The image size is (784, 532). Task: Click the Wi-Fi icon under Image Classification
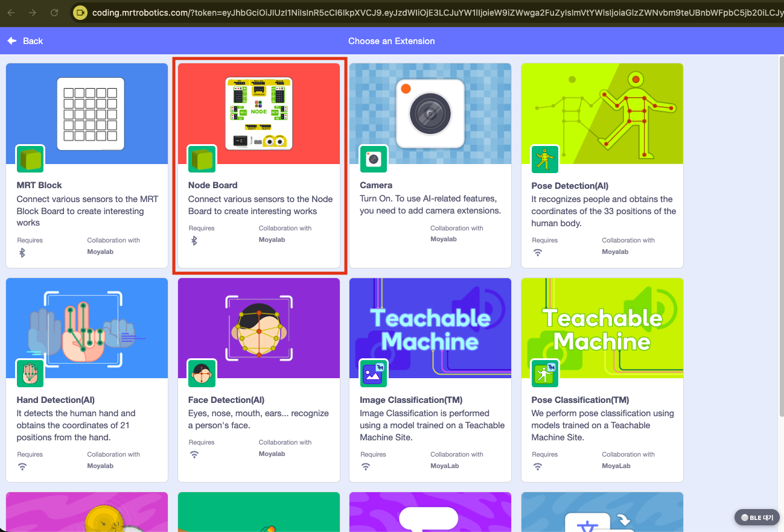366,467
